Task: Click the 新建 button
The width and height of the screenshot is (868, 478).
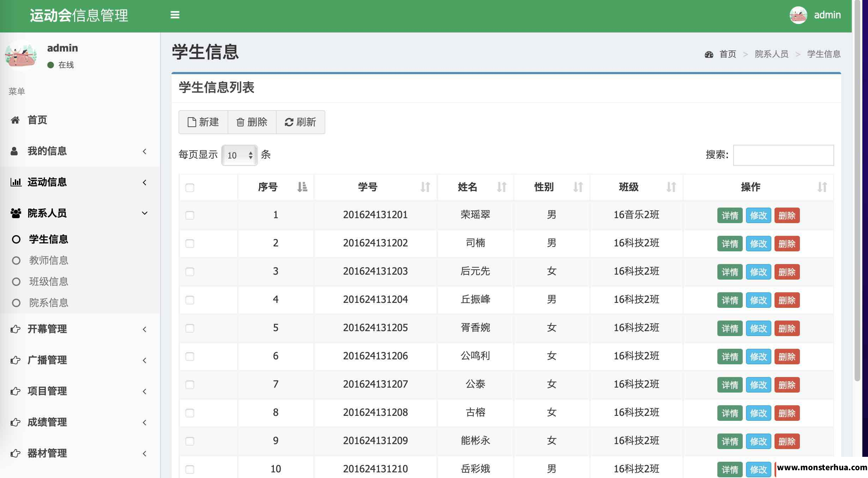Action: 203,122
